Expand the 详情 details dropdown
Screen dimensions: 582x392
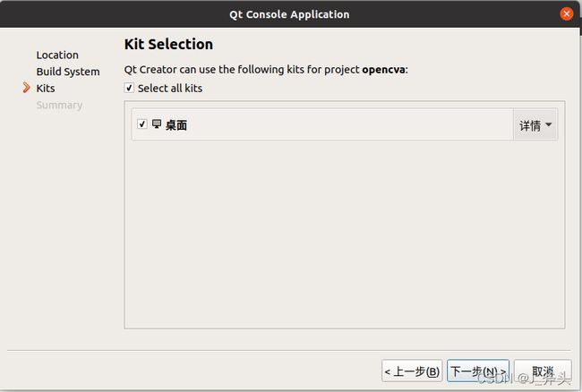535,125
